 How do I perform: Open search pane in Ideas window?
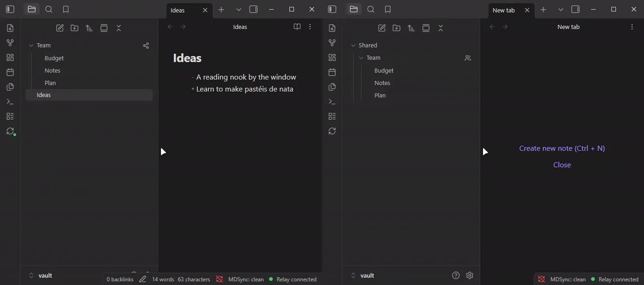click(x=49, y=9)
